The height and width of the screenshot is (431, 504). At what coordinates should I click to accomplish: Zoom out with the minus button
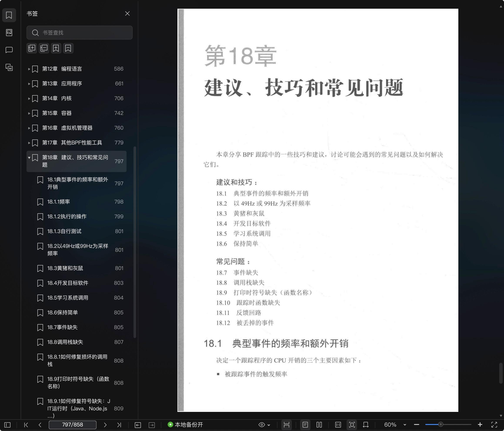[416, 425]
